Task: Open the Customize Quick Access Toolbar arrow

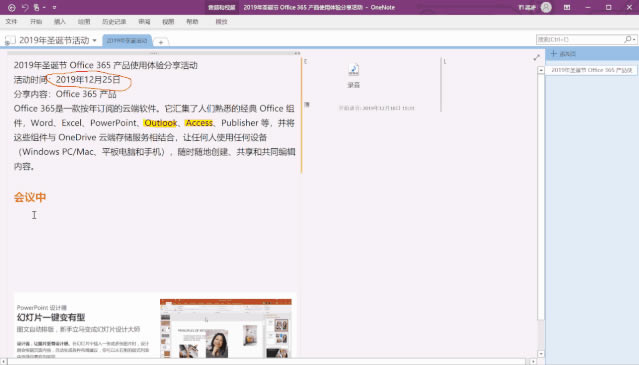Action: coord(54,7)
